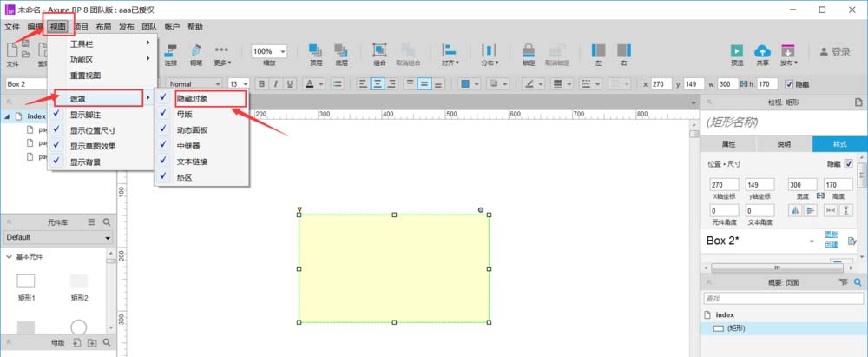Screen dimensions: 868x357
Task: Click the 顶层 bring-to-front icon
Action: click(x=316, y=50)
